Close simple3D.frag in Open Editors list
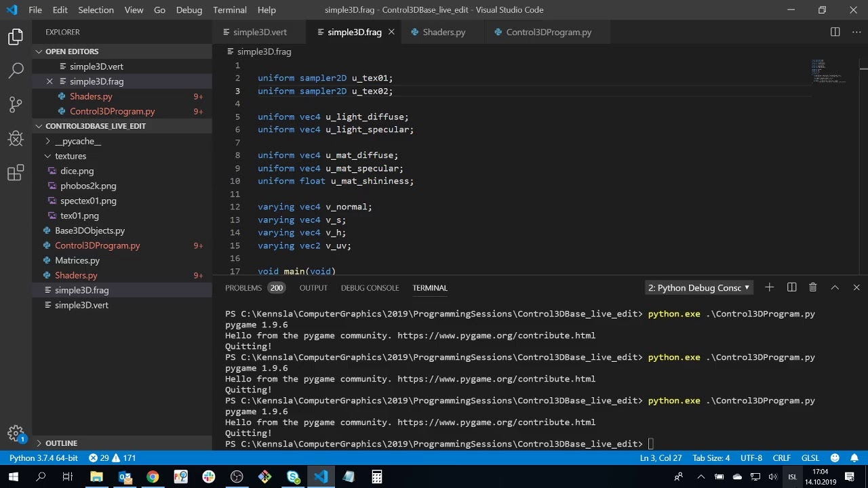 [x=50, y=81]
